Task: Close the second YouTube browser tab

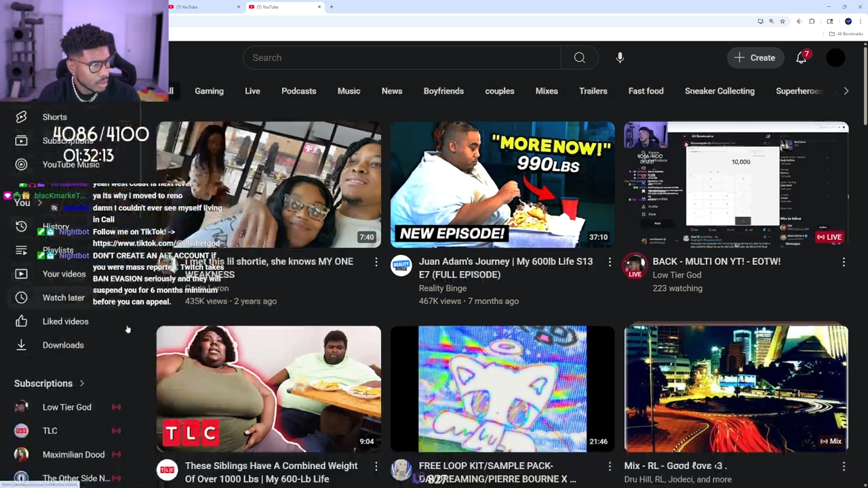Action: click(319, 7)
